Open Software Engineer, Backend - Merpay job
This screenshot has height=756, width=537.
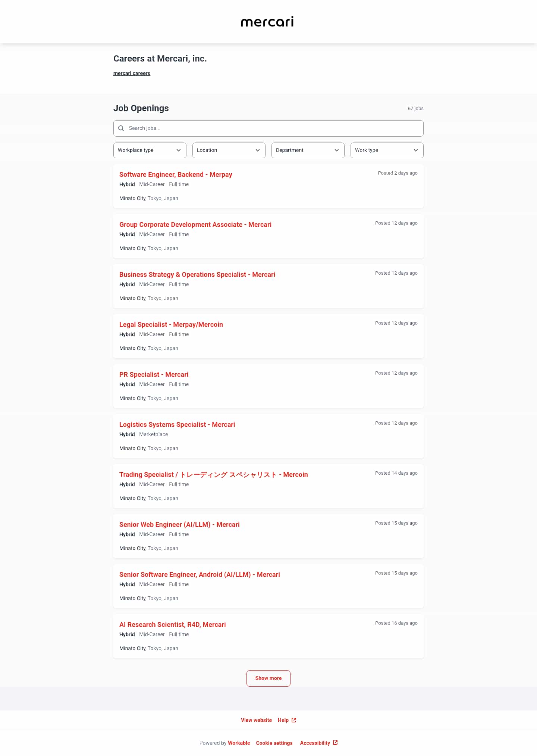coord(176,175)
